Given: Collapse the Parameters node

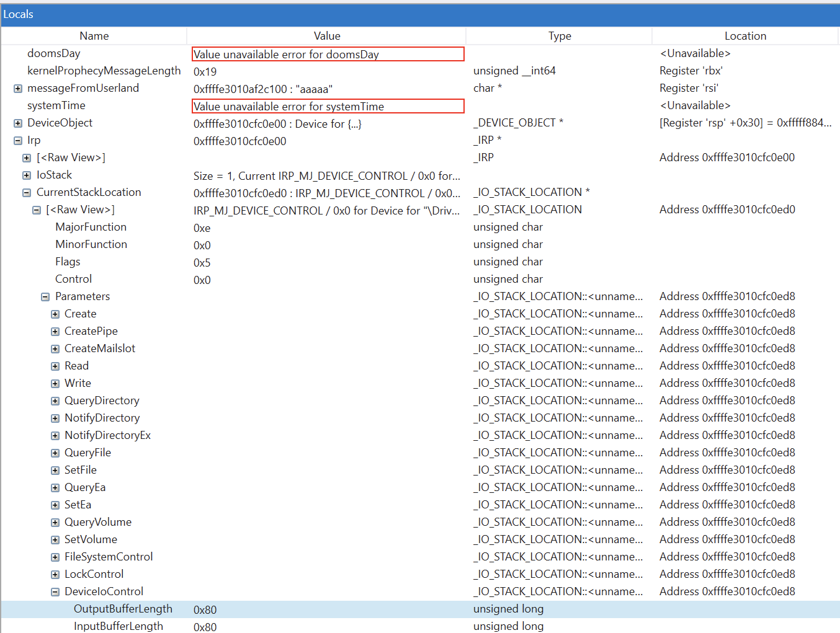Looking at the screenshot, I should (45, 297).
